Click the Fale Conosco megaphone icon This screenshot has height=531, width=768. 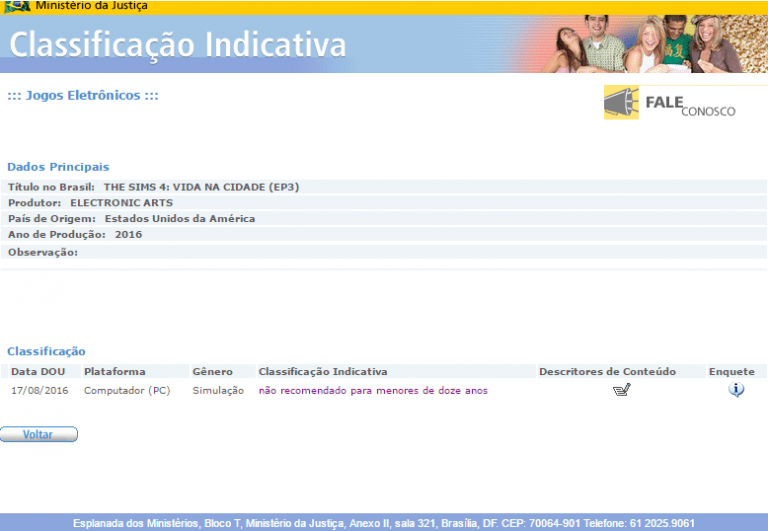point(621,103)
